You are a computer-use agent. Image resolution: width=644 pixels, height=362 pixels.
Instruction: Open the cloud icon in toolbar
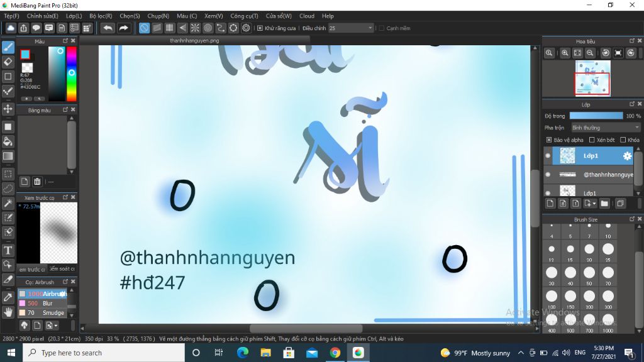(11, 28)
